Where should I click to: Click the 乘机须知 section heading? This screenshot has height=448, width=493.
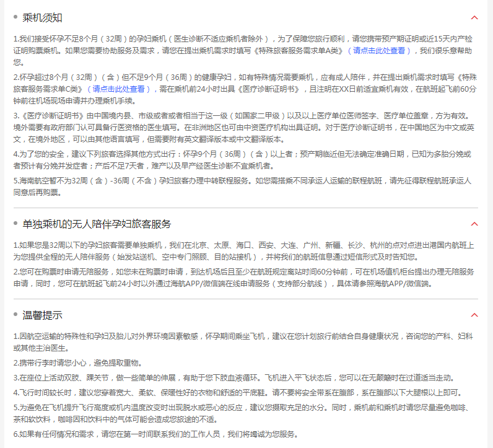tap(42, 17)
